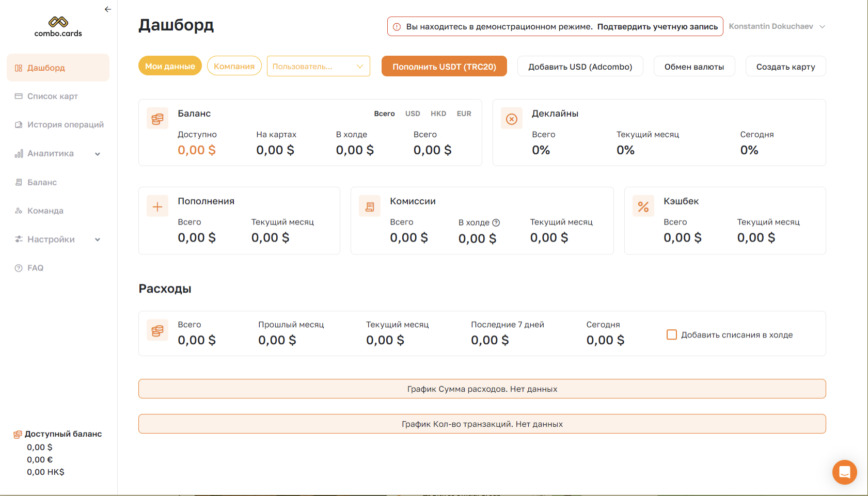The height and width of the screenshot is (496, 868).
Task: Click На картах balance label
Action: [x=276, y=134]
